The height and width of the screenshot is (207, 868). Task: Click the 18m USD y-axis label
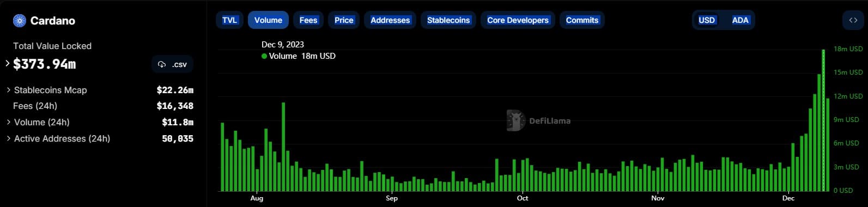pos(848,49)
